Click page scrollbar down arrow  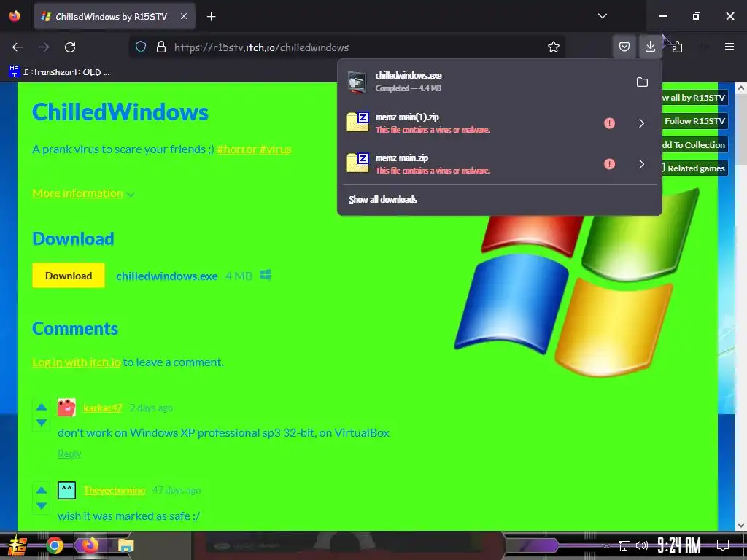741,525
